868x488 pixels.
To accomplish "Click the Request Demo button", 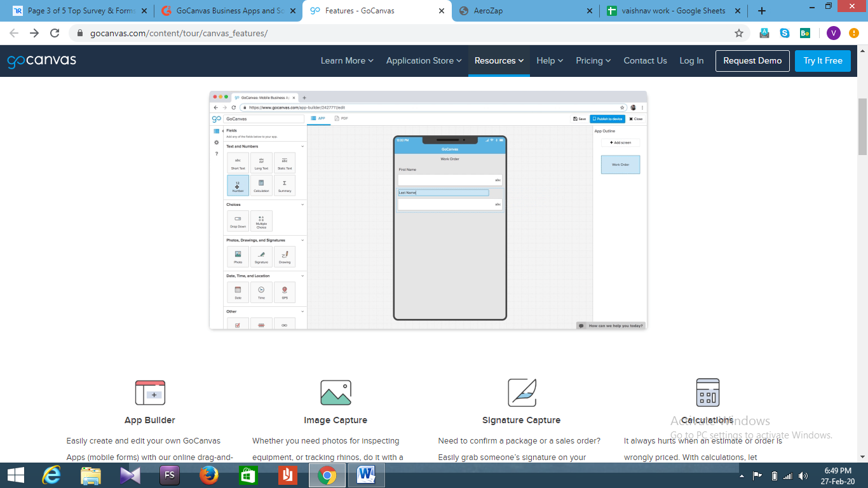I will tap(752, 61).
